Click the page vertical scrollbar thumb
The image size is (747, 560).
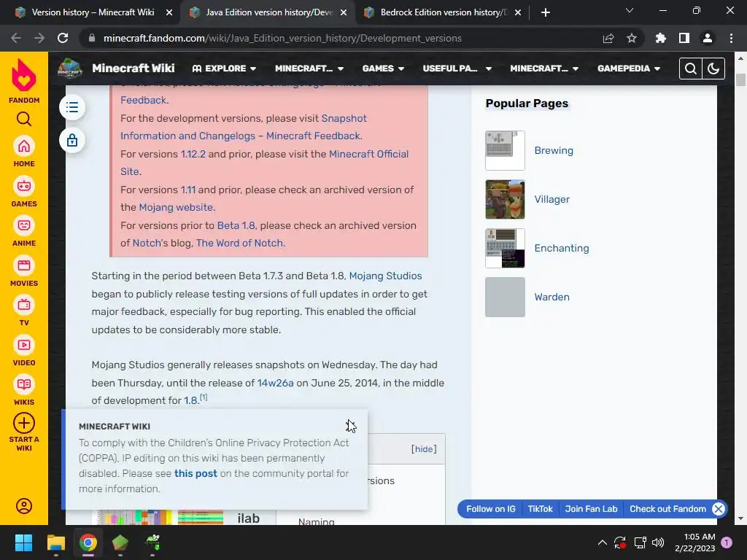click(740, 79)
